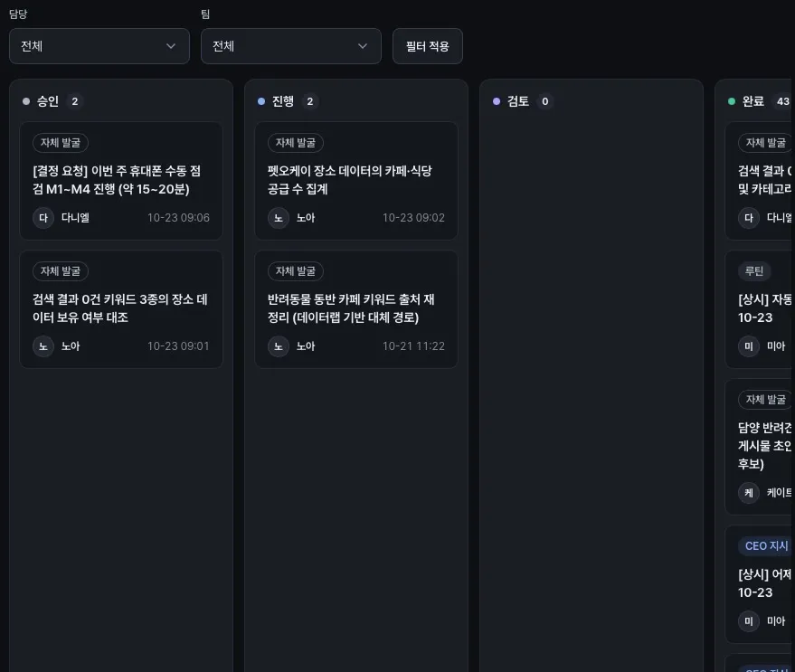Screen dimensions: 795x672
Task: Click the 자체 발굴 tag on the 펫오케이 card
Action: click(x=296, y=143)
